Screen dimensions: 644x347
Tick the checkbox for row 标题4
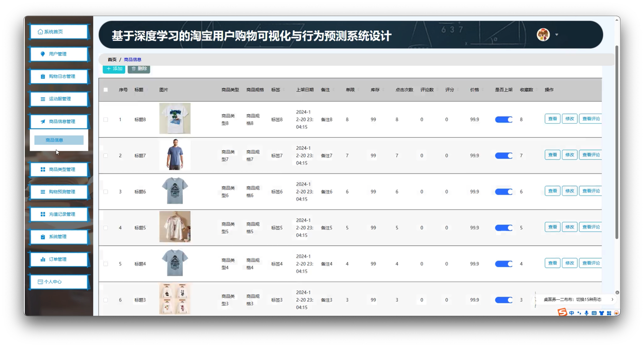point(106,264)
